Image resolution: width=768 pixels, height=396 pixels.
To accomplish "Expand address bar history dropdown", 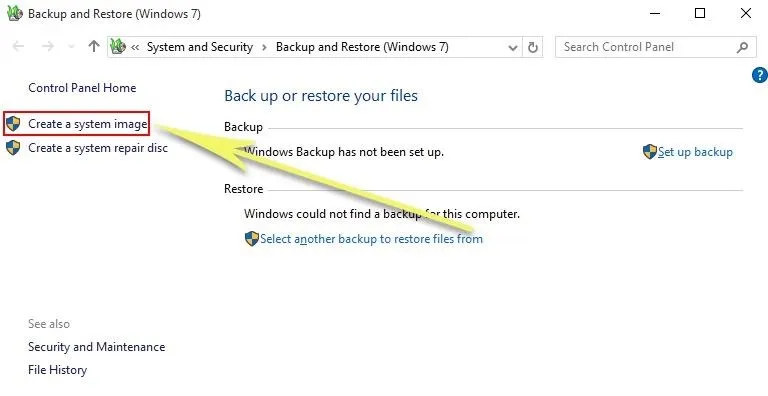I will 513,48.
